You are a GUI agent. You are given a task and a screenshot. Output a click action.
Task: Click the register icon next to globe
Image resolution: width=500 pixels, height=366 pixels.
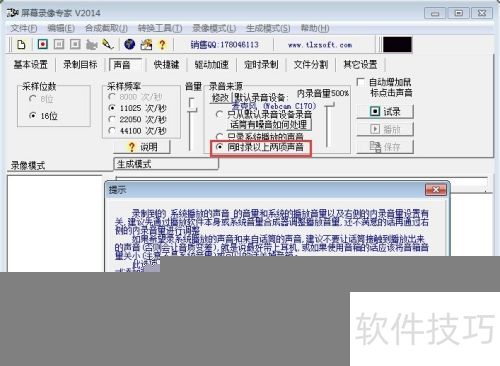(146, 44)
